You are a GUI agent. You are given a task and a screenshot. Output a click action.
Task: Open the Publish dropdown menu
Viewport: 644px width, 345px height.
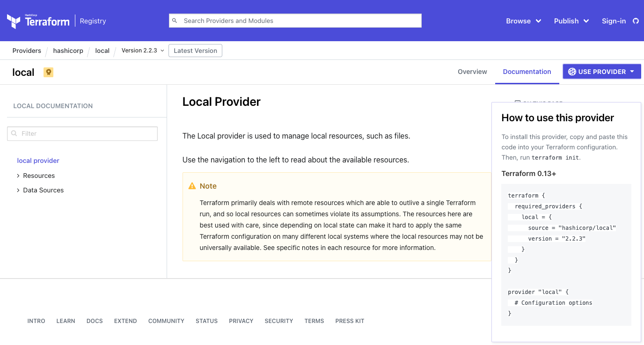pos(571,21)
